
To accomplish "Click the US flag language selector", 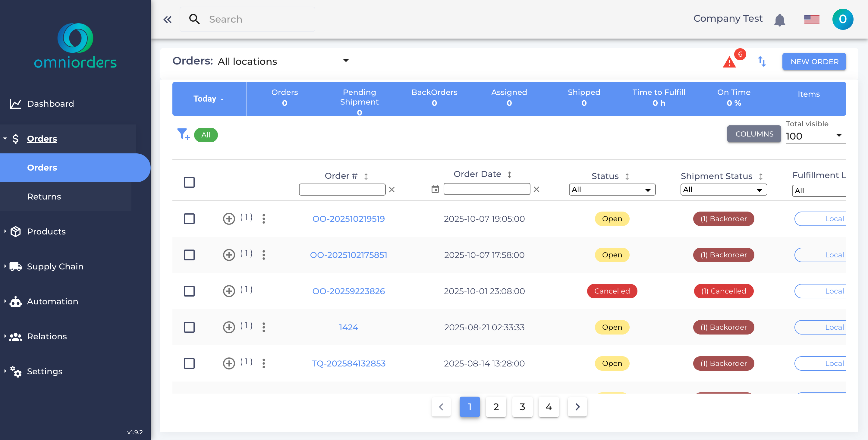I will click(x=811, y=19).
